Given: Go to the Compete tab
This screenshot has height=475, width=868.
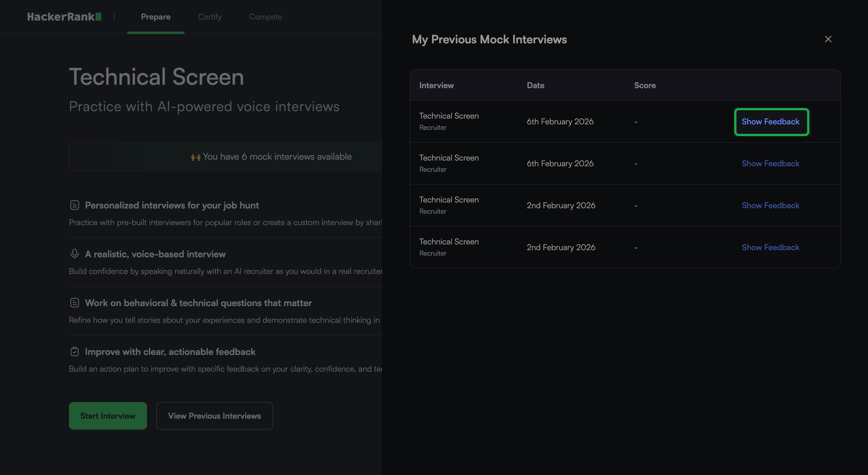Looking at the screenshot, I should [265, 16].
